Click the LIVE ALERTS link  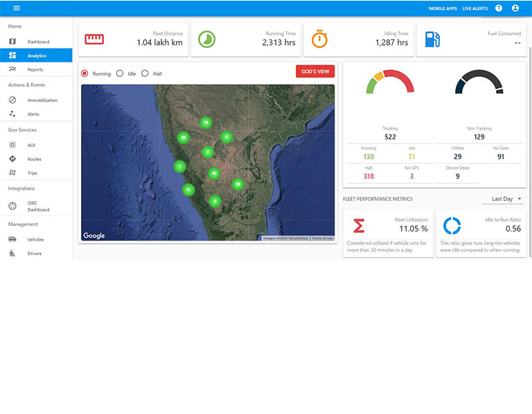(x=475, y=8)
